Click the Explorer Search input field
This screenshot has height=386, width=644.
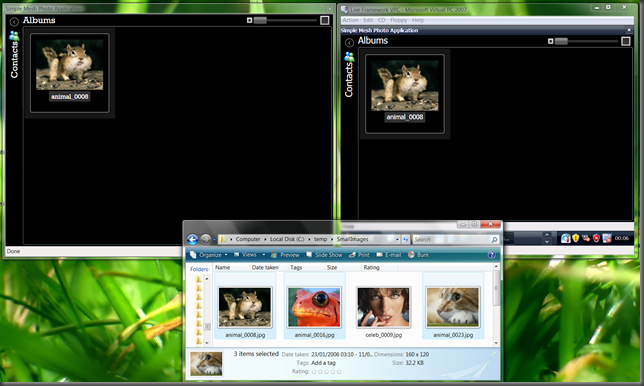(x=451, y=239)
